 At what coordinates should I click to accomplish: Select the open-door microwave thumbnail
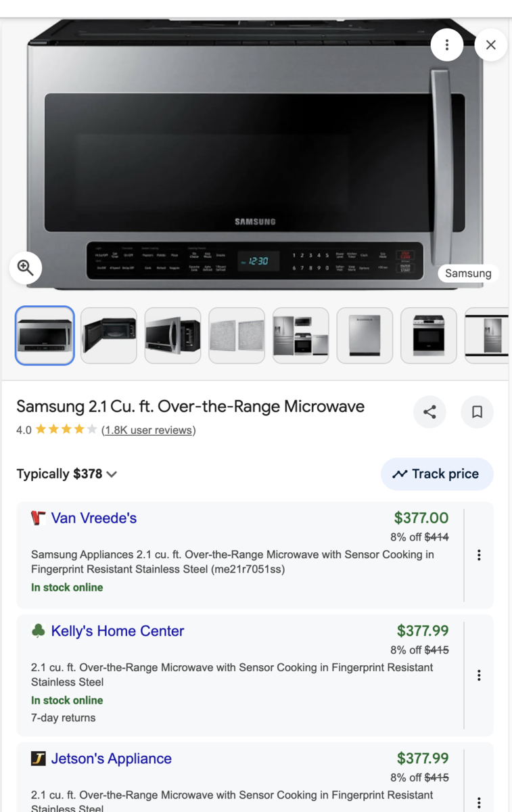coord(108,336)
